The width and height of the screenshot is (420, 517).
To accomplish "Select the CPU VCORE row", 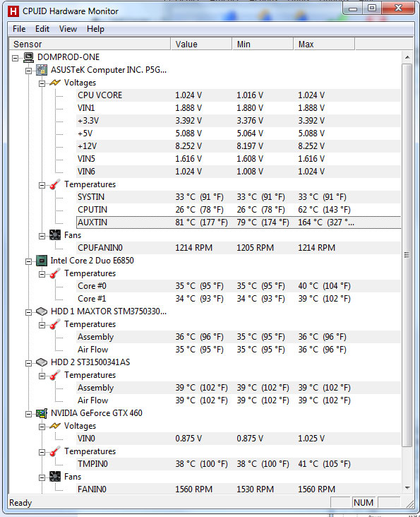I will [x=238, y=95].
